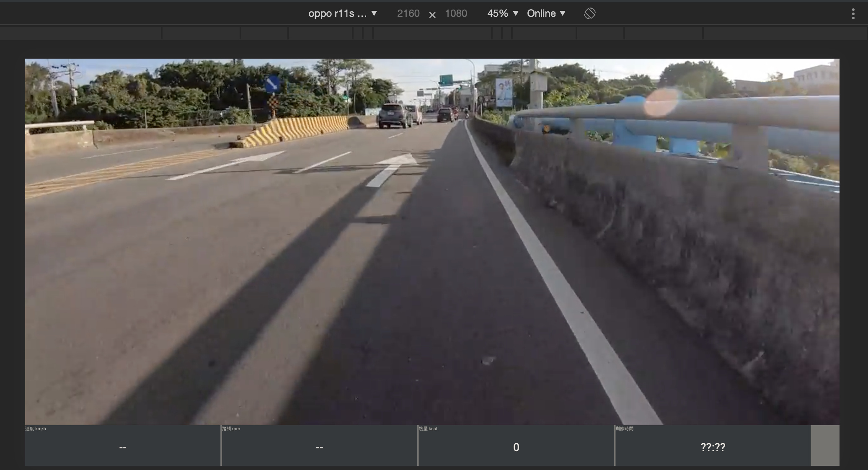Click the '0' kcal value display
The image size is (868, 470).
(516, 447)
